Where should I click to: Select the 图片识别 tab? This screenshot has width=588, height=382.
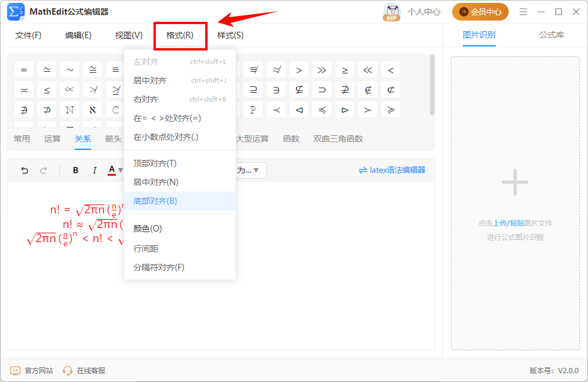click(x=479, y=35)
